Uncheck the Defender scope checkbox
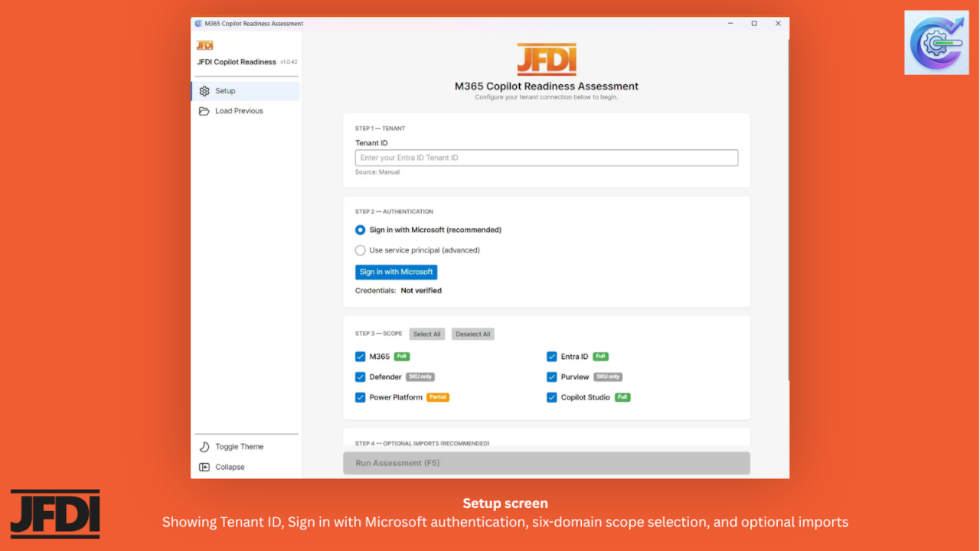The height and width of the screenshot is (551, 980). [x=360, y=377]
